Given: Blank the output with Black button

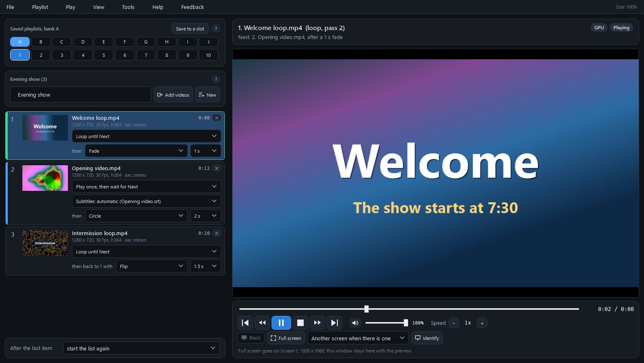Looking at the screenshot, I should pos(251,338).
